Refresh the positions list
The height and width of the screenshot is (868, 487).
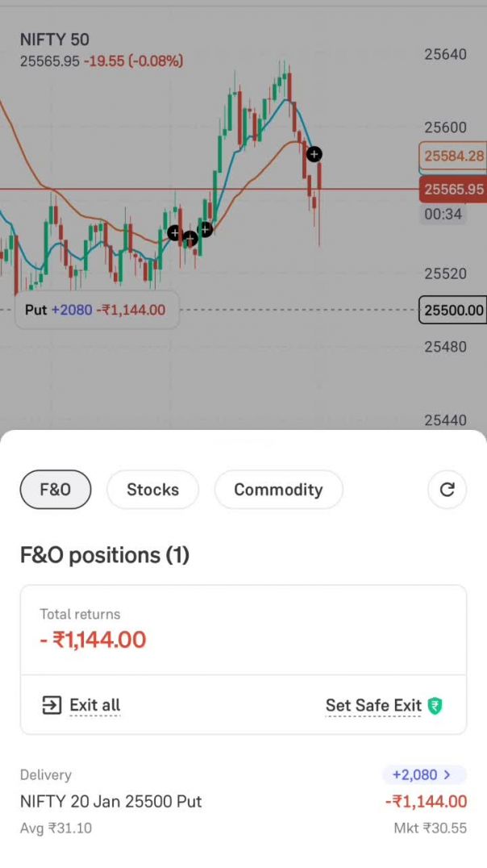click(447, 489)
